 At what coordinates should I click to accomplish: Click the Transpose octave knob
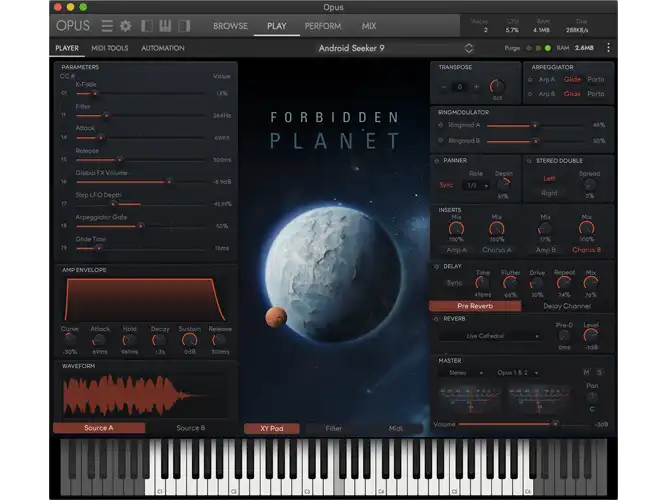(497, 86)
